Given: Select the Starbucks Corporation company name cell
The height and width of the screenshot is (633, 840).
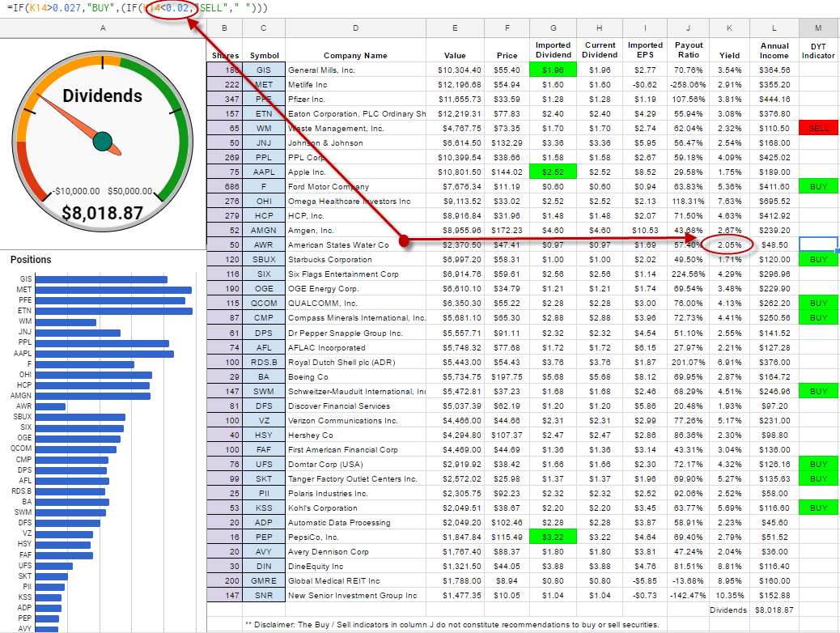Looking at the screenshot, I should click(355, 260).
